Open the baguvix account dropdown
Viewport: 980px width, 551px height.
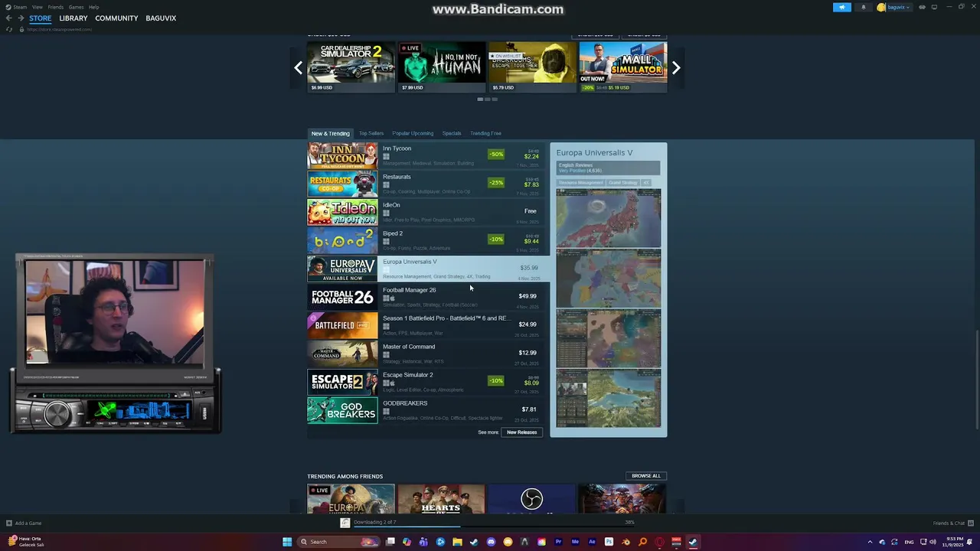click(x=893, y=7)
